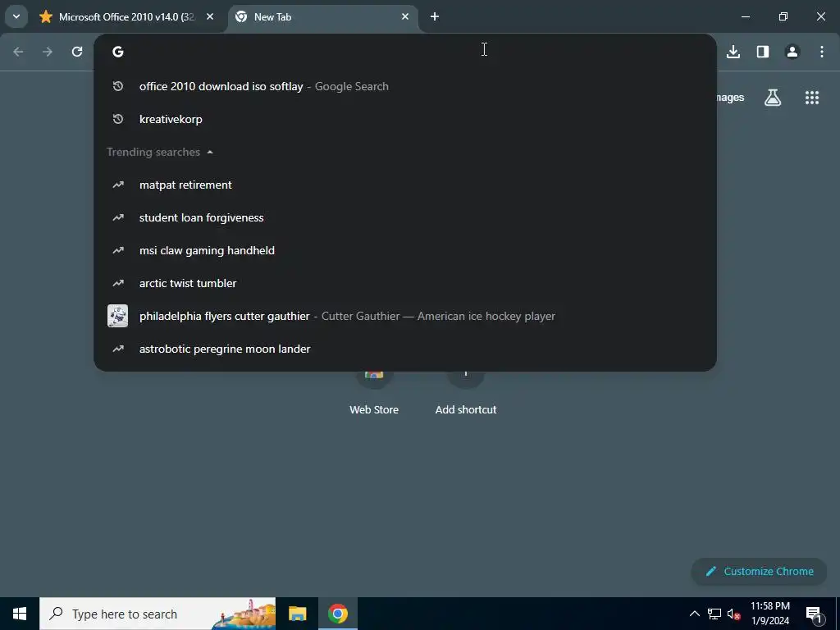Click the taskbar 'Type here to search' box

[x=157, y=614]
